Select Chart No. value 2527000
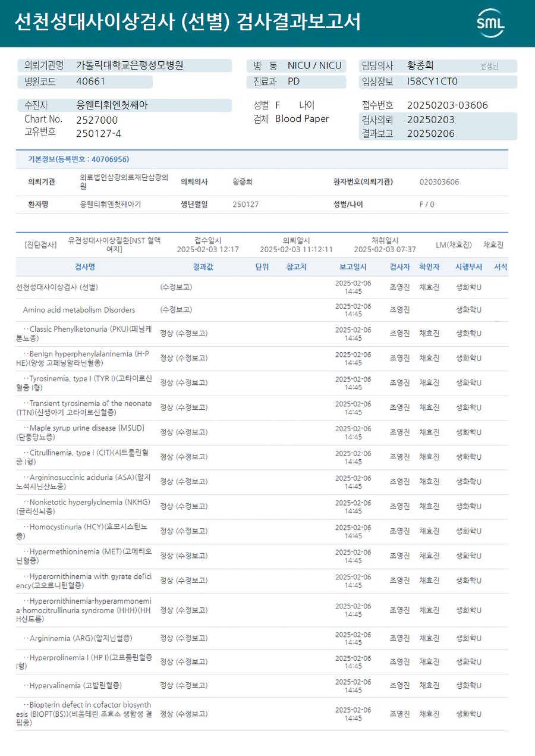 97,120
